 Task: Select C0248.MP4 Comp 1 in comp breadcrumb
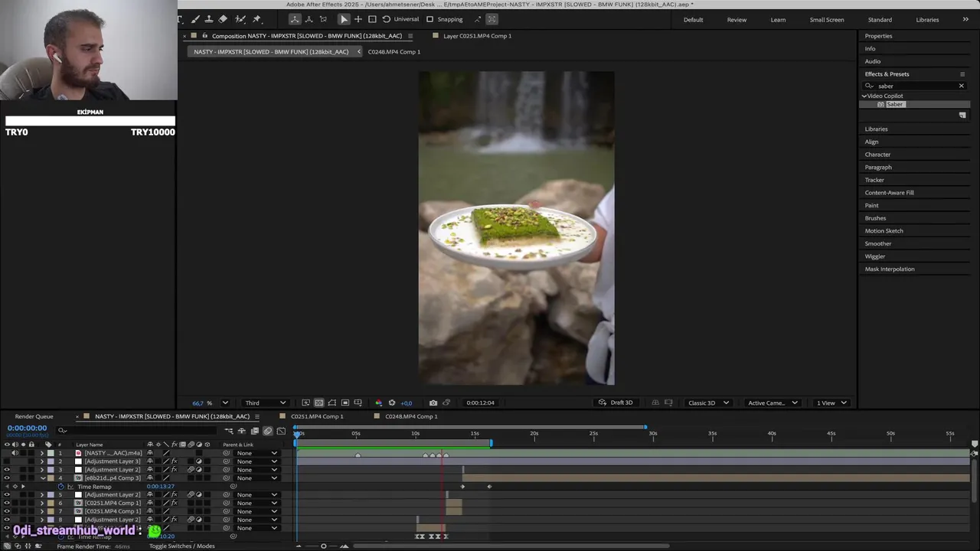(394, 52)
